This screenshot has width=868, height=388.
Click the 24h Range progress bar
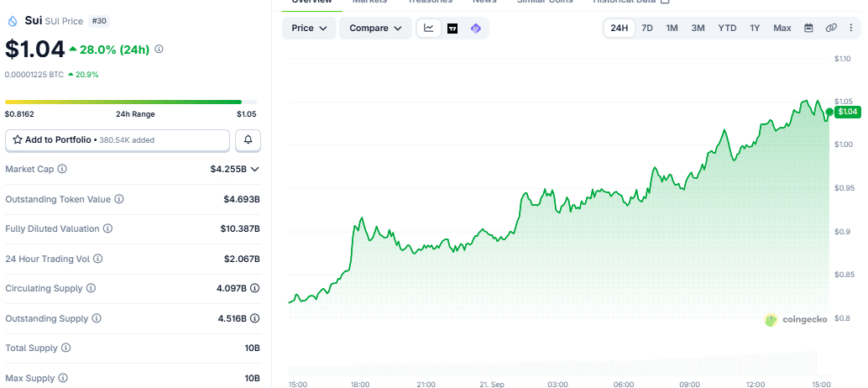[x=131, y=102]
